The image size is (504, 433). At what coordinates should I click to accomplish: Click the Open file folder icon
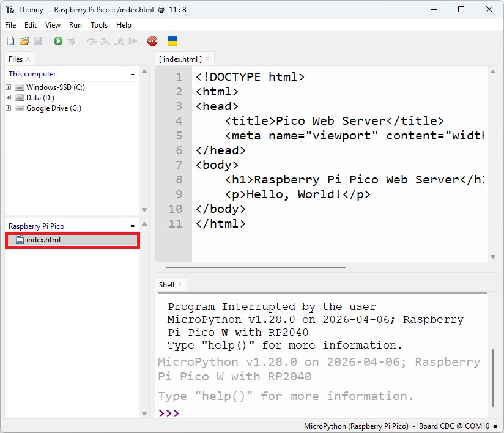click(24, 41)
